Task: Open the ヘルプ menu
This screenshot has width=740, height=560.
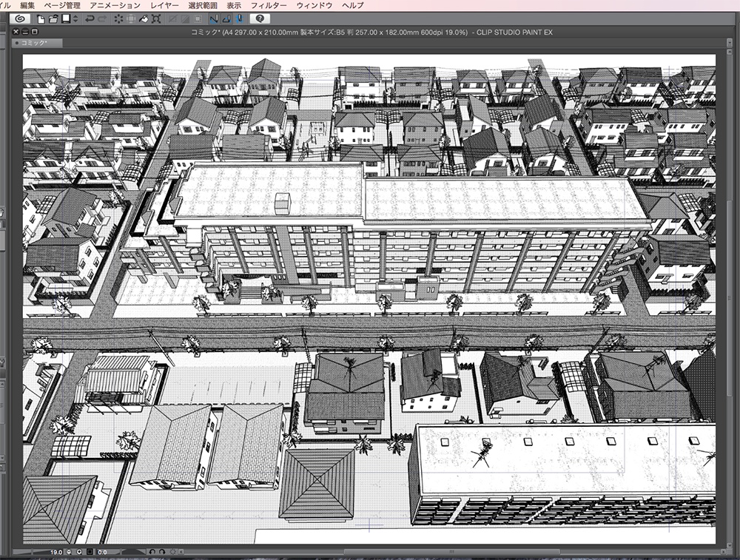Action: coord(353,5)
